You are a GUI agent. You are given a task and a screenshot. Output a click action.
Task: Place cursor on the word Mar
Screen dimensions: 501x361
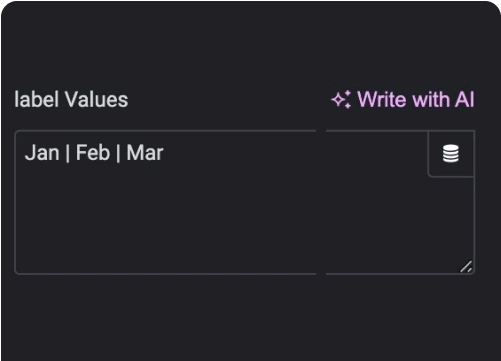145,153
